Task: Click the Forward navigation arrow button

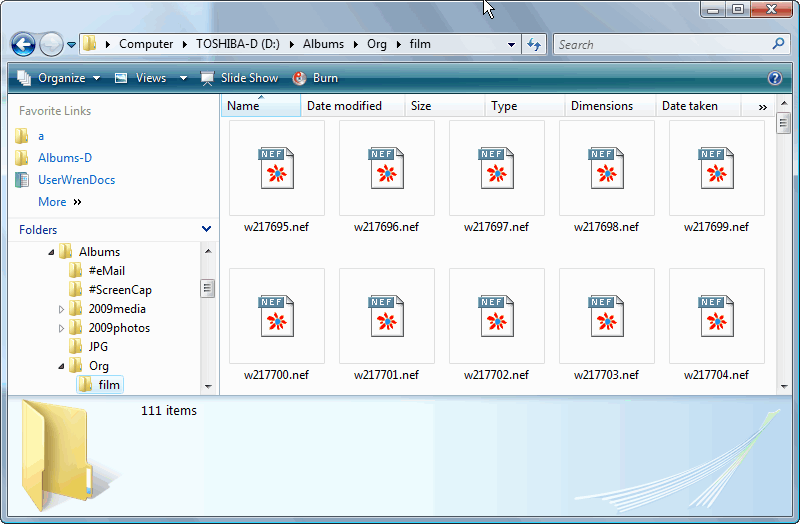Action: 51,44
